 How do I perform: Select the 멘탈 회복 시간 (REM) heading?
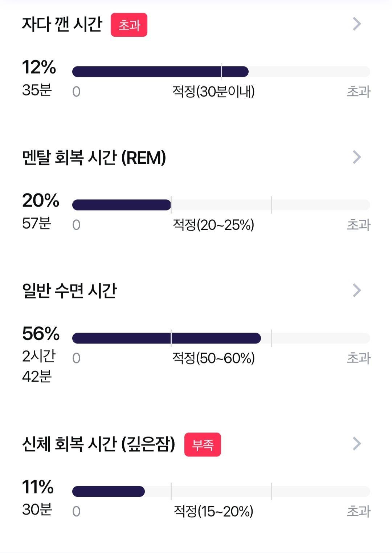pos(94,158)
